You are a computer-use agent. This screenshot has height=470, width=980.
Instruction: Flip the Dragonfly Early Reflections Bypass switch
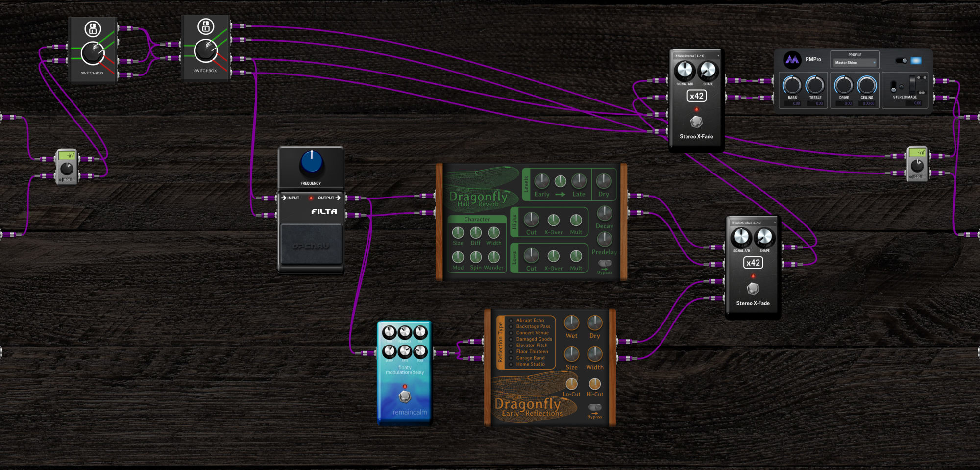(x=595, y=407)
